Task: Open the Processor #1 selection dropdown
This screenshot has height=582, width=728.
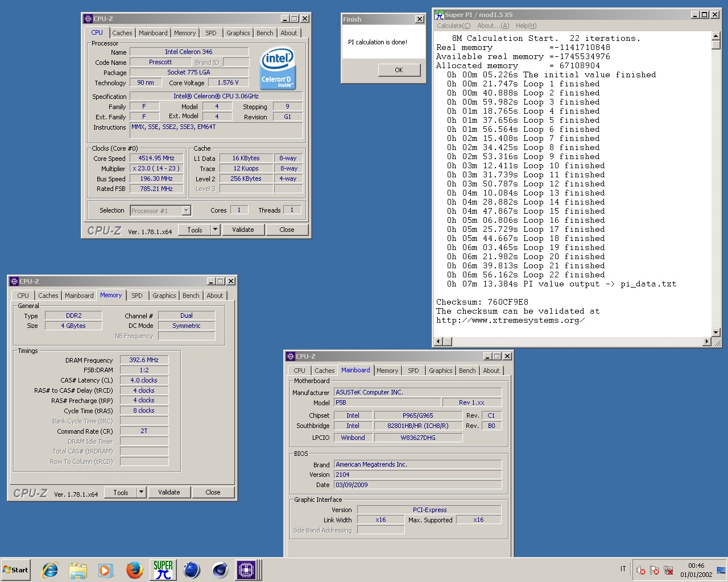Action: coord(186,210)
